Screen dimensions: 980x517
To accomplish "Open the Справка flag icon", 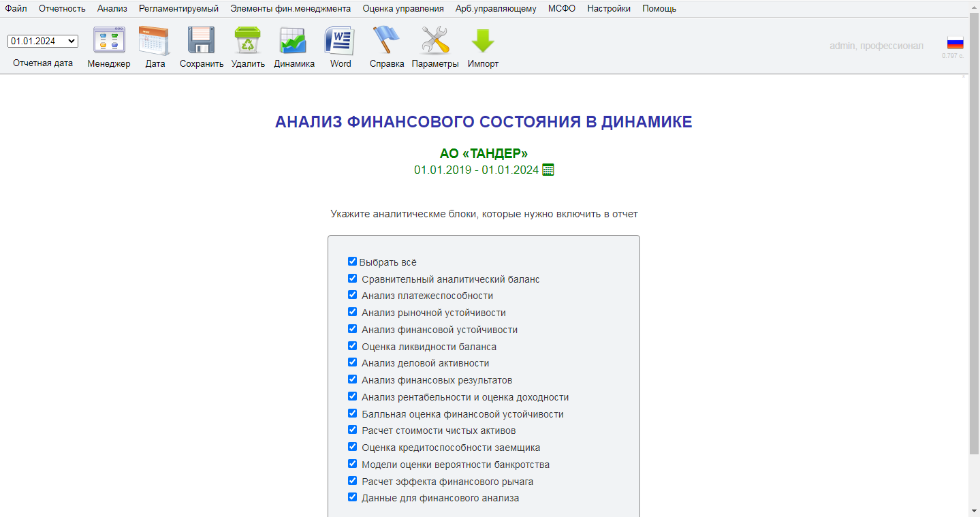I will pos(386,41).
